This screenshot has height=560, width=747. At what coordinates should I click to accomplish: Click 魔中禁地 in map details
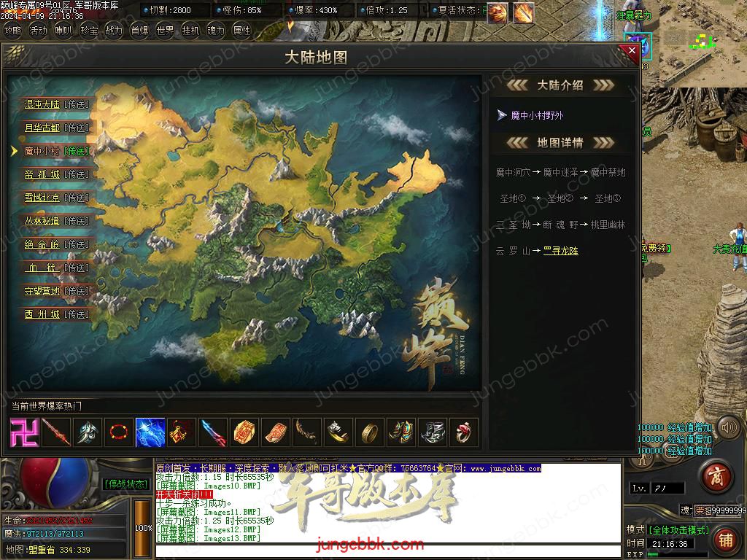[608, 172]
